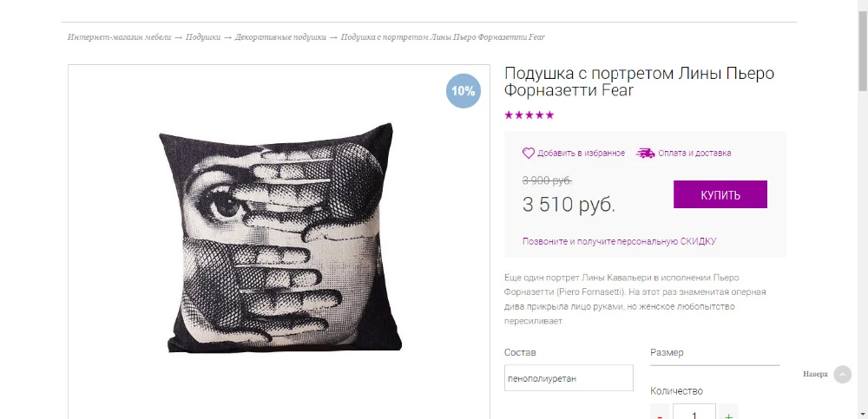Click the пенополиуретан composition field
This screenshot has width=868, height=419.
(569, 378)
